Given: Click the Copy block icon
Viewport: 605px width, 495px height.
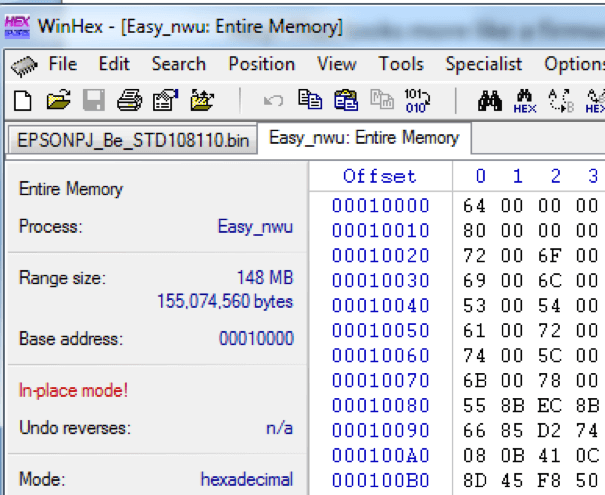Looking at the screenshot, I should pyautogui.click(x=310, y=100).
